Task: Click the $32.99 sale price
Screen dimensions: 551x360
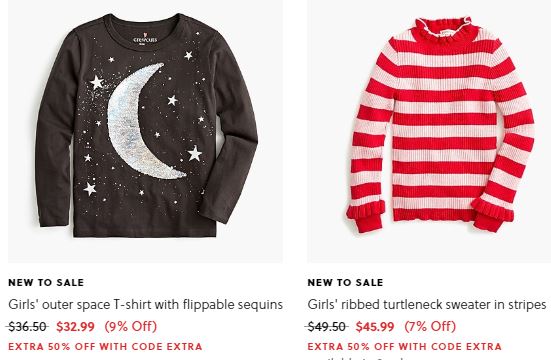Action: 76,327
